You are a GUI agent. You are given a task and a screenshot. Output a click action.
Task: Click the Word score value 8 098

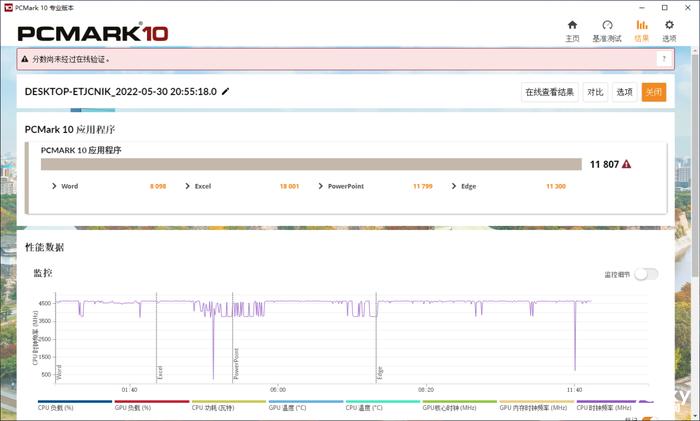[x=158, y=186]
